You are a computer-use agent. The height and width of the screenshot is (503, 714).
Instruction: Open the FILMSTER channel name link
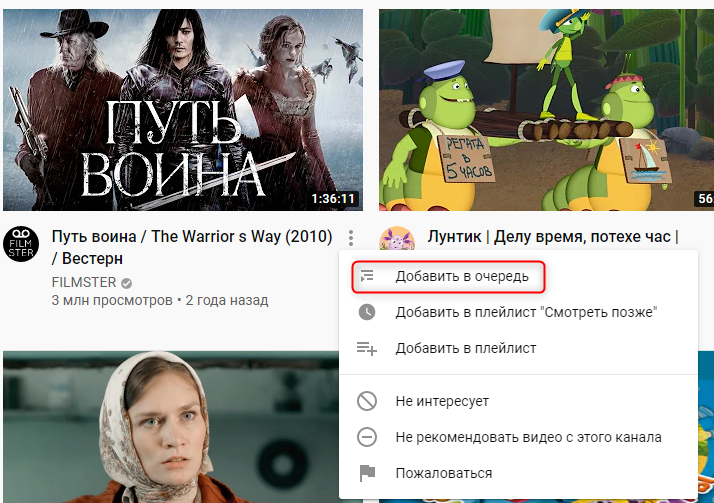click(x=84, y=282)
